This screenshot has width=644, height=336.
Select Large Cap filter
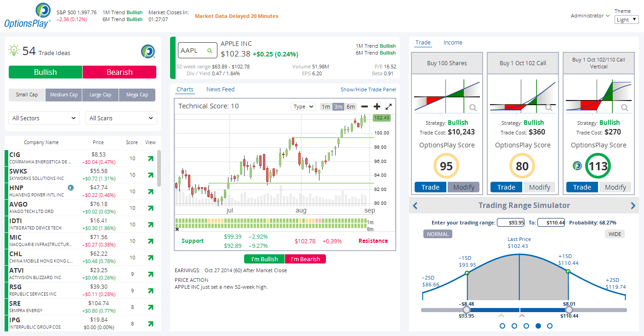[x=101, y=95]
